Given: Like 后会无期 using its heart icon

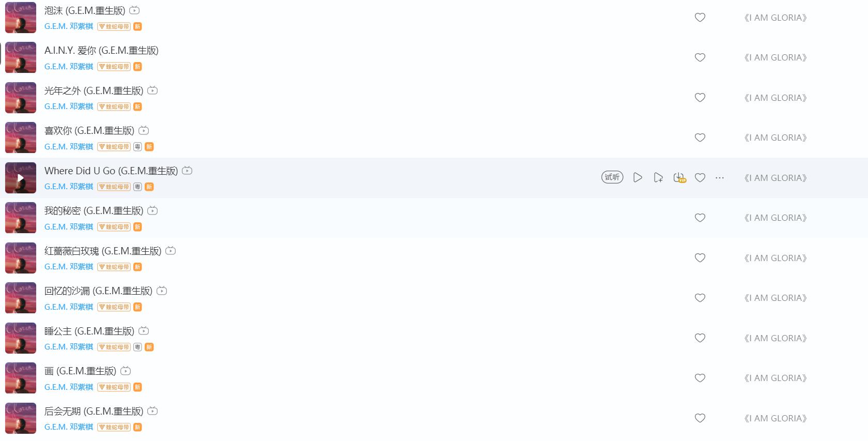Looking at the screenshot, I should [700, 418].
